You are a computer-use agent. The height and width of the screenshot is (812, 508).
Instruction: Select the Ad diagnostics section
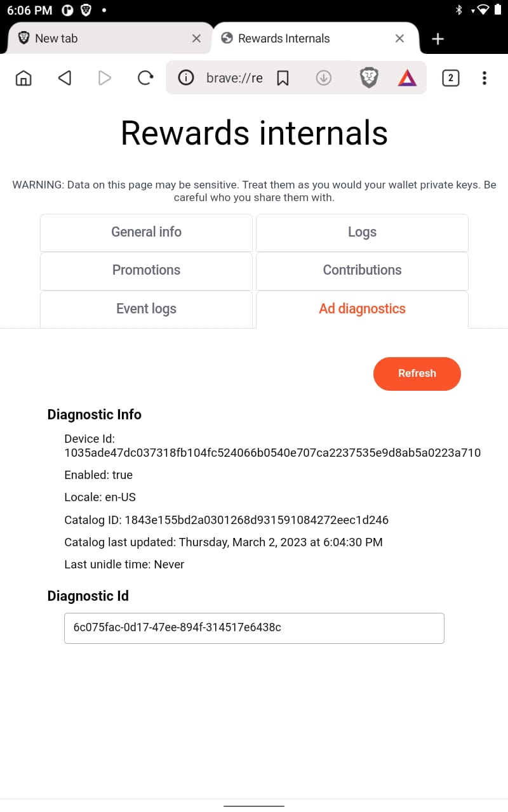[x=362, y=309]
